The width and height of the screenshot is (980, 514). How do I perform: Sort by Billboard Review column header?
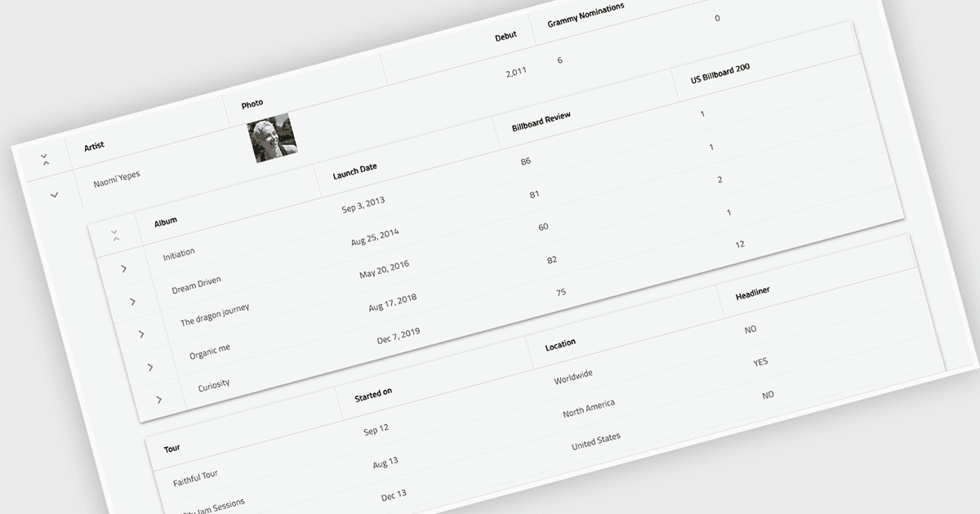point(541,122)
